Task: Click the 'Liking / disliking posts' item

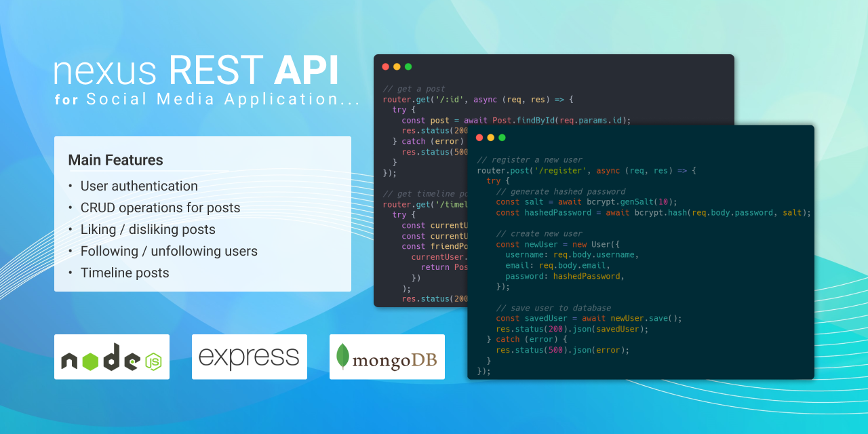Action: (148, 229)
